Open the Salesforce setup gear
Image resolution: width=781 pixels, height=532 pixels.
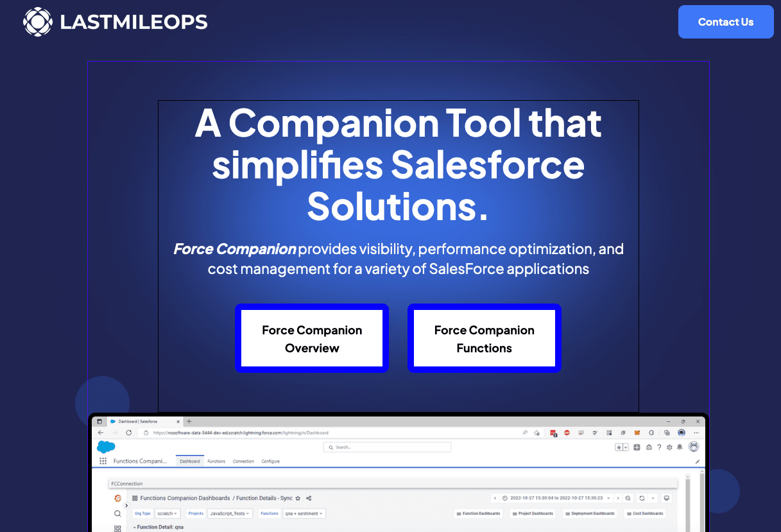(x=669, y=447)
